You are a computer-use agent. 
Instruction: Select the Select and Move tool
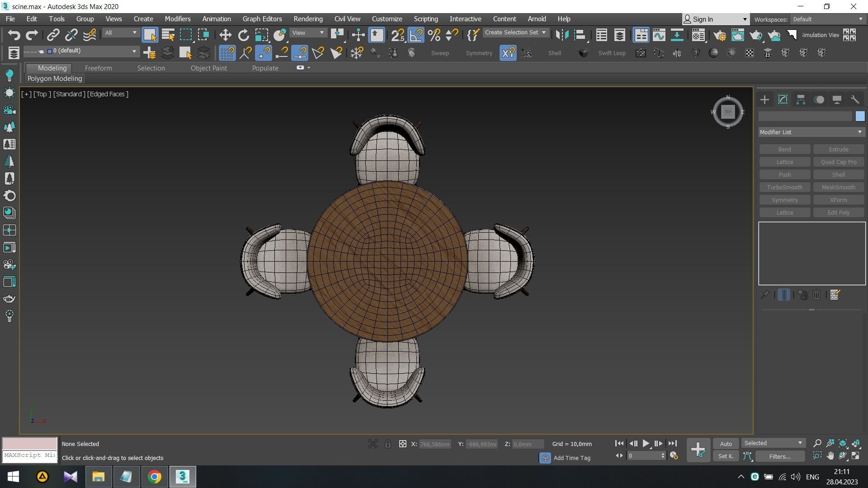pos(225,35)
